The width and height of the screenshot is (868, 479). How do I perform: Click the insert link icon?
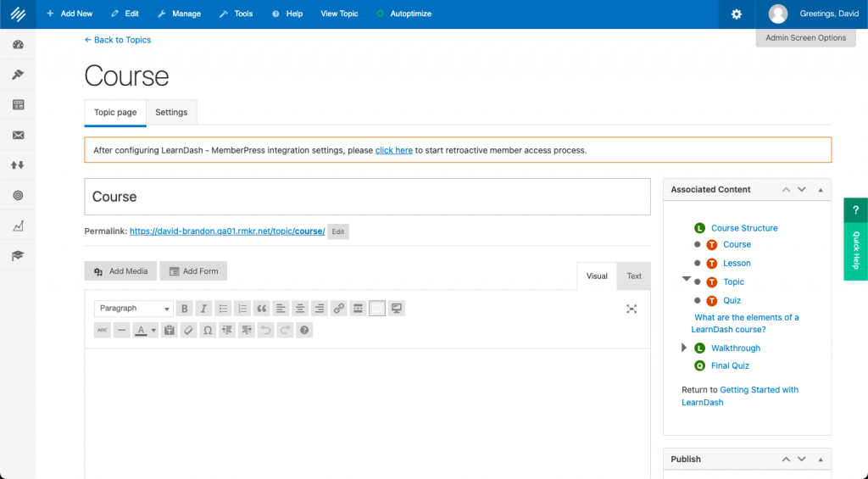coord(339,309)
